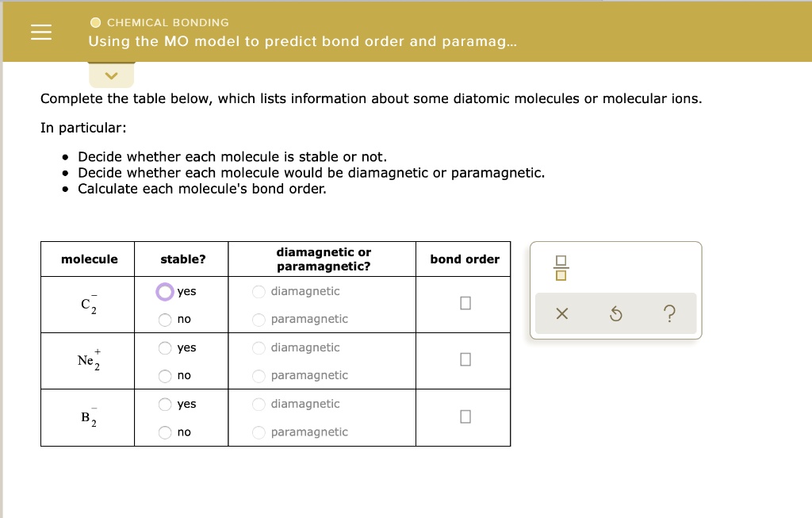Click the bond order box for B2 minus
The width and height of the screenshot is (812, 518).
(465, 416)
